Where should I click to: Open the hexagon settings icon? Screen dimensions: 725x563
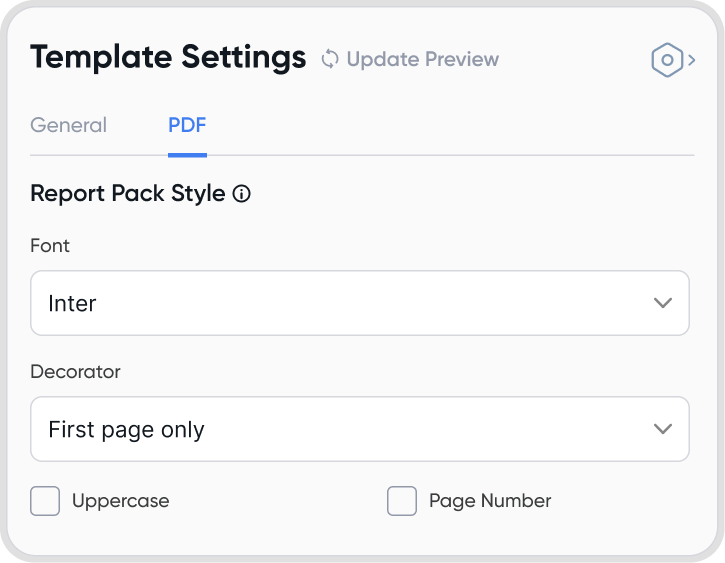click(666, 60)
